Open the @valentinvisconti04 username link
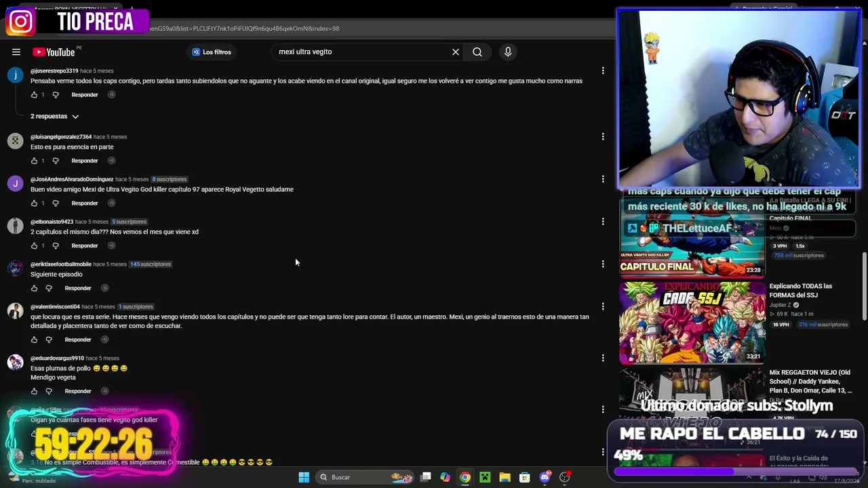 (55, 307)
